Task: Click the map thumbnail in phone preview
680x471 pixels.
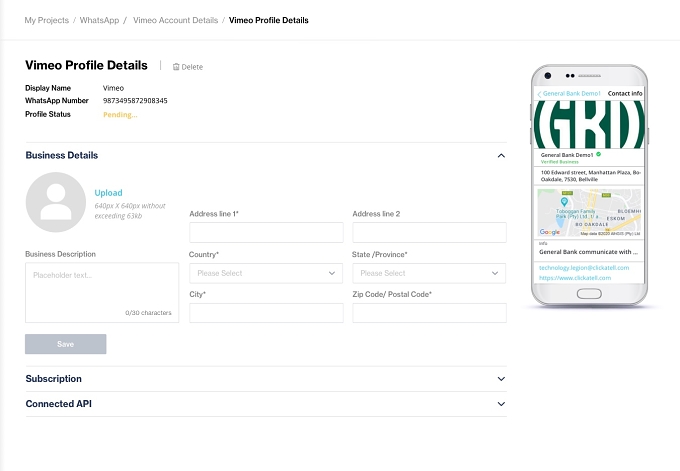Action: tap(589, 213)
